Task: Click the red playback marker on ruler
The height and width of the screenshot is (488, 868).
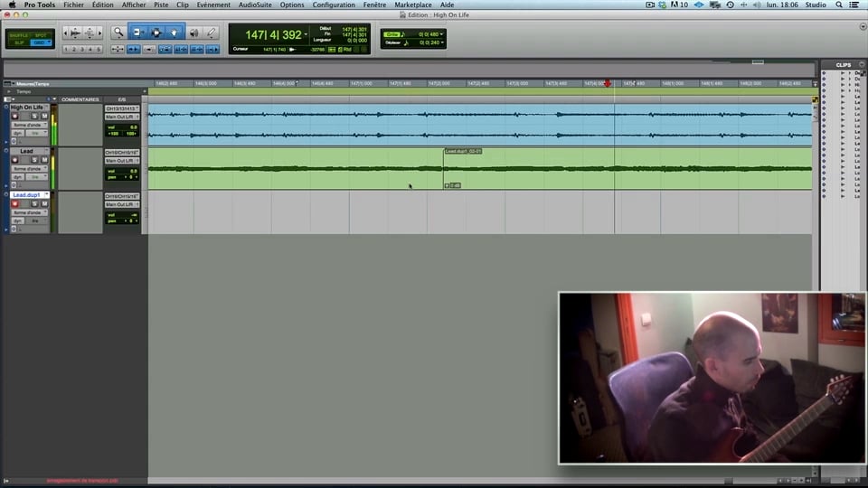Action: 608,83
